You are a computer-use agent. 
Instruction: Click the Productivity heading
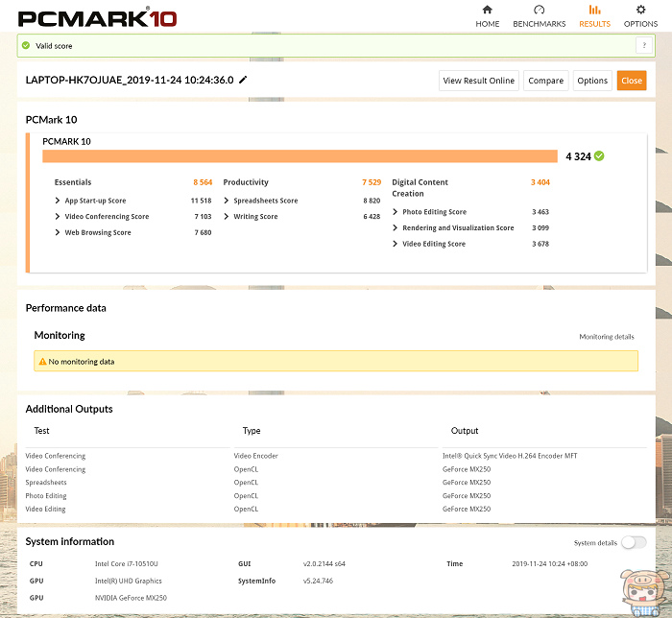(246, 182)
